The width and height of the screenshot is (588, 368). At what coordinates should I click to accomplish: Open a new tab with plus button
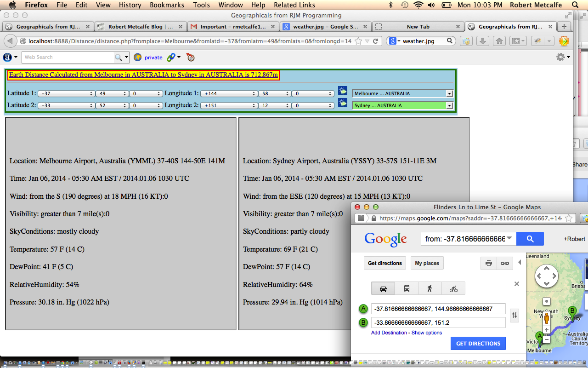[x=564, y=27]
